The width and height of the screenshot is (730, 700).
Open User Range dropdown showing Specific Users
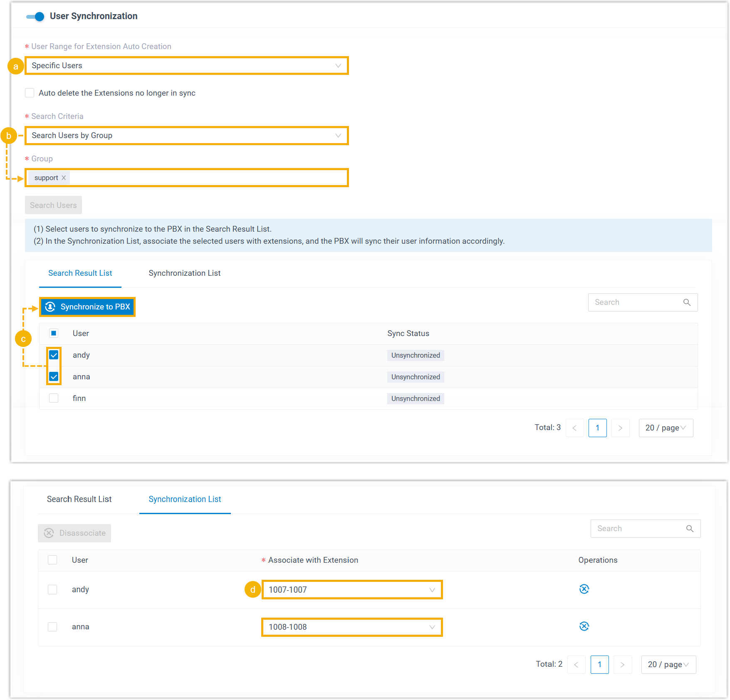coord(186,66)
